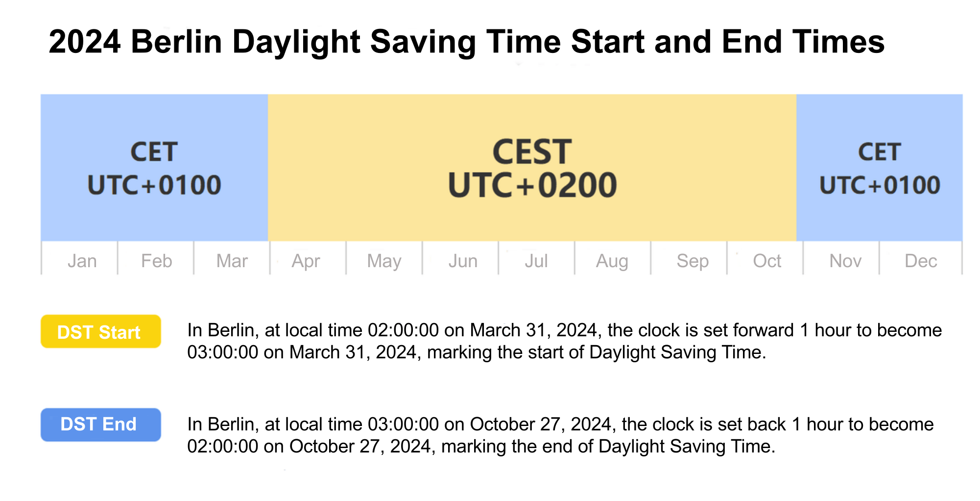Click the May month label
980x501 pixels.
pos(384,261)
